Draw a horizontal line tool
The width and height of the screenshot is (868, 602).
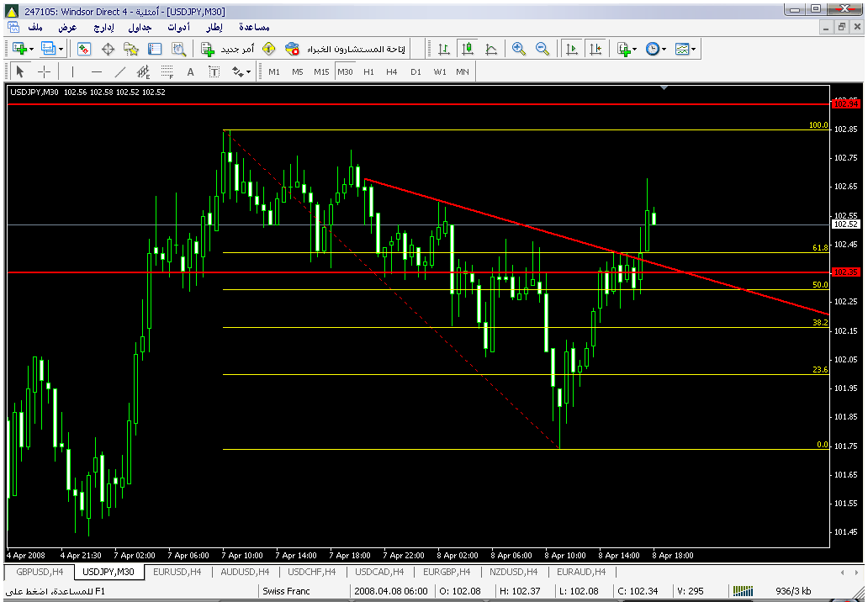point(97,71)
